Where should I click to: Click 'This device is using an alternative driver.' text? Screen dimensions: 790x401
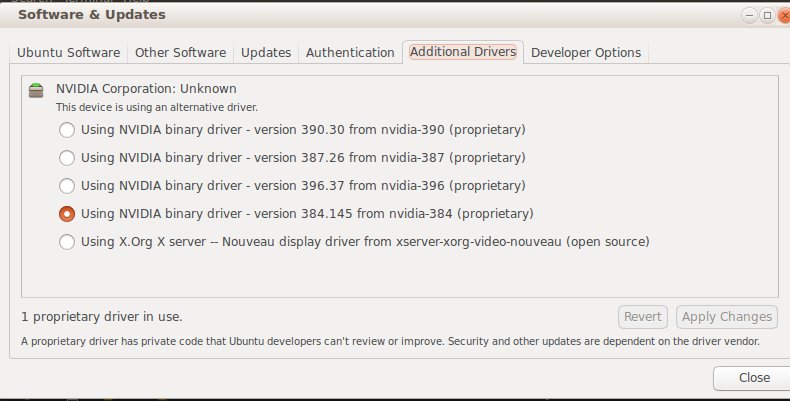(x=157, y=107)
